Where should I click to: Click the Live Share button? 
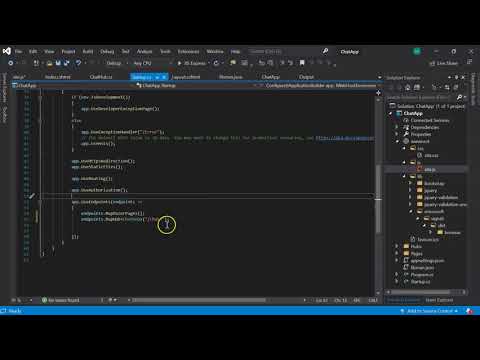pos(444,63)
